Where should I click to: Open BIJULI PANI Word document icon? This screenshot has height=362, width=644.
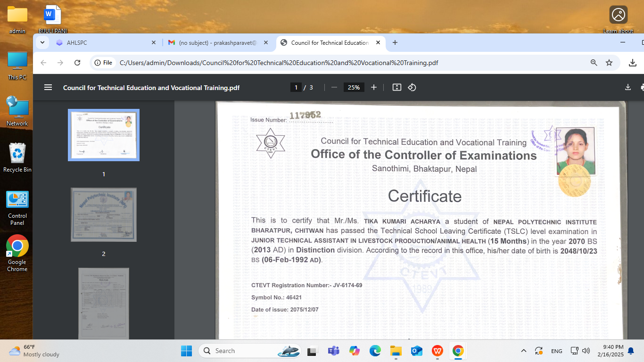53,20
